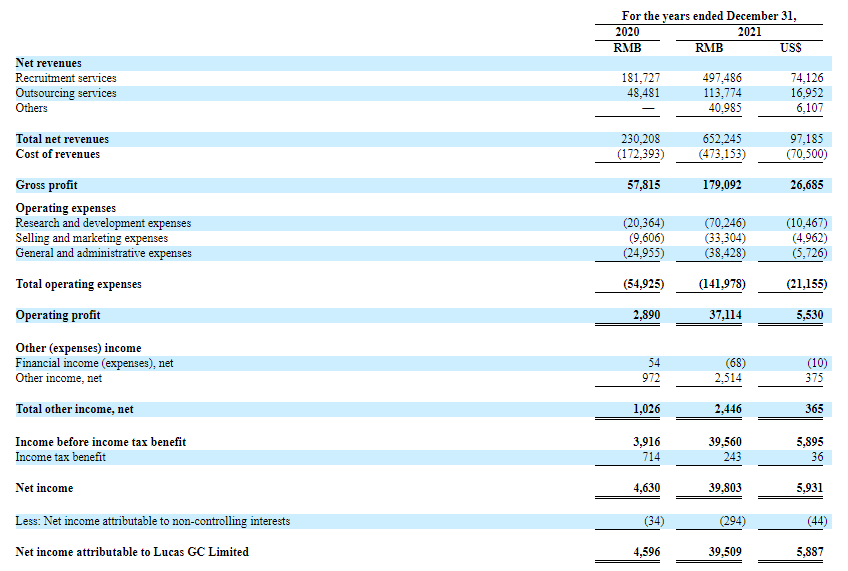This screenshot has height=571, width=848.
Task: Select the 'Recruitment services' row label
Action: click(66, 78)
